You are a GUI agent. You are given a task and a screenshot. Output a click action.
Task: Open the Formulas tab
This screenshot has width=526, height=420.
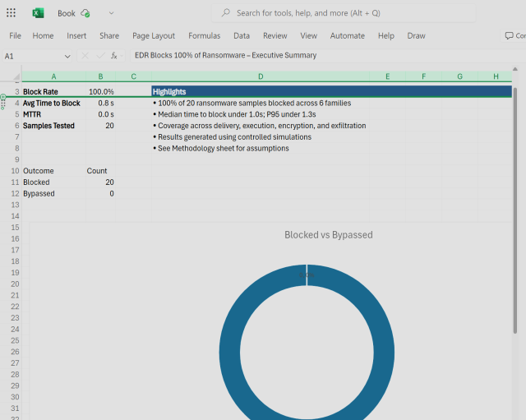pos(204,36)
